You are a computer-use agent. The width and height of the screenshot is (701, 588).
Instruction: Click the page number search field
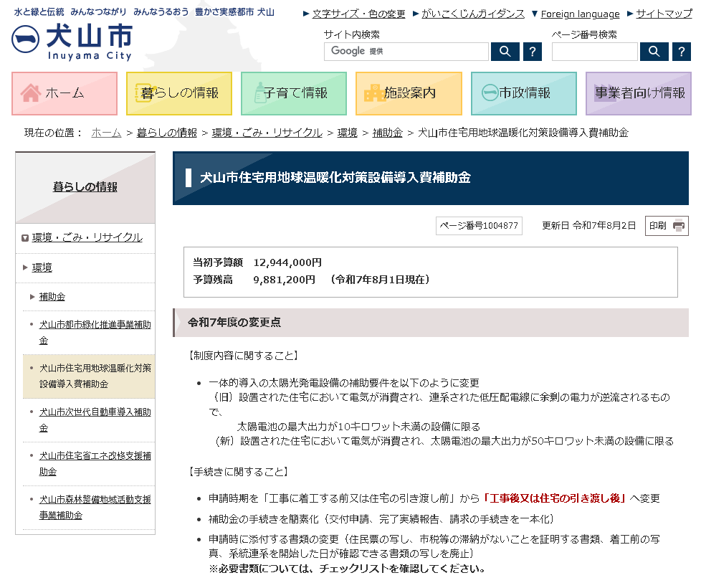pyautogui.click(x=595, y=52)
